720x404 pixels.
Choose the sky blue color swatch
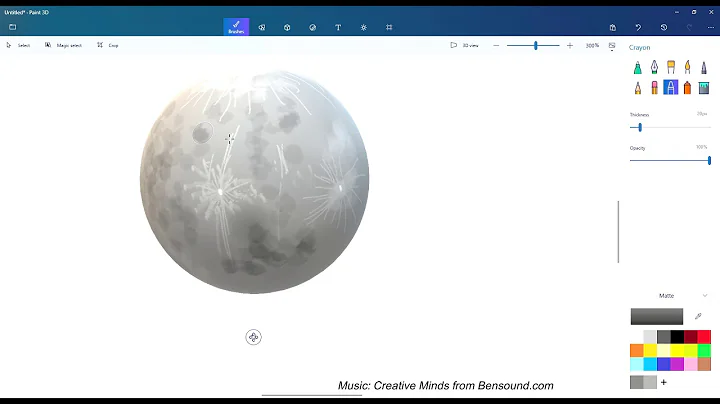(x=650, y=364)
